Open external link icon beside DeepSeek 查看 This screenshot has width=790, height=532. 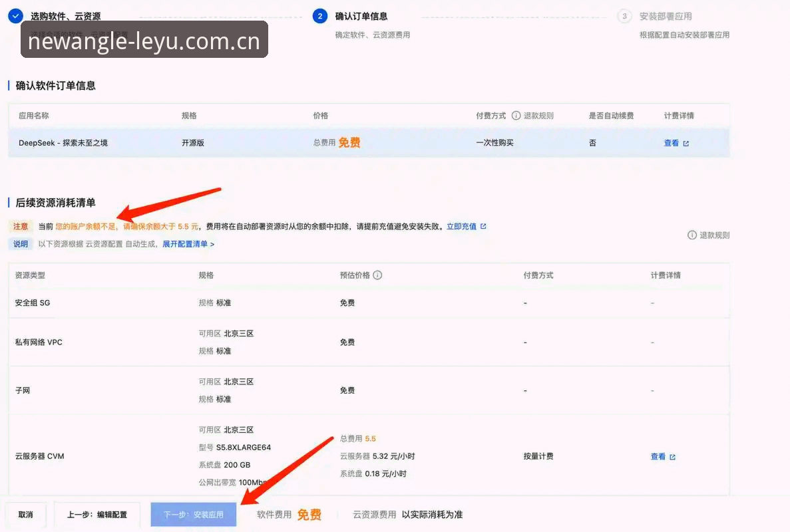pyautogui.click(x=686, y=144)
